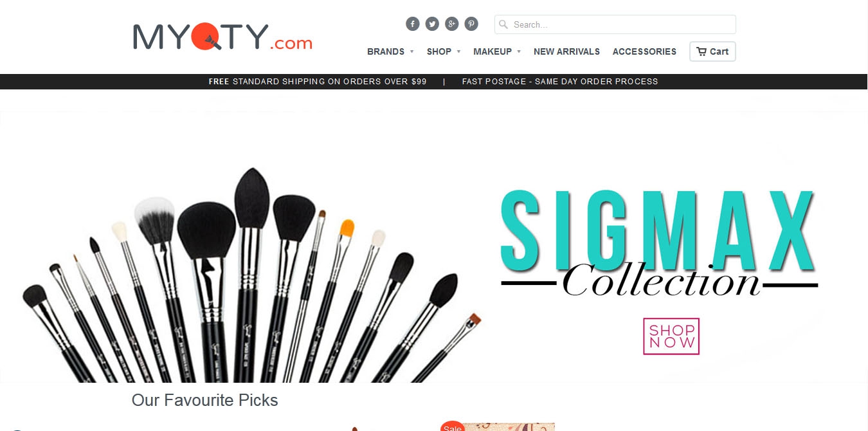Click the red Sale badge
Image resolution: width=868 pixels, height=431 pixels.
point(452,426)
